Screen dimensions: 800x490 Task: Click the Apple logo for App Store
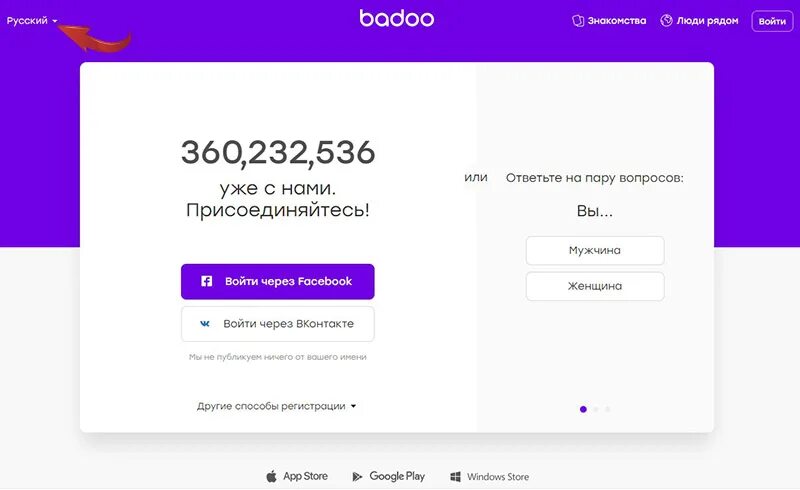click(271, 476)
